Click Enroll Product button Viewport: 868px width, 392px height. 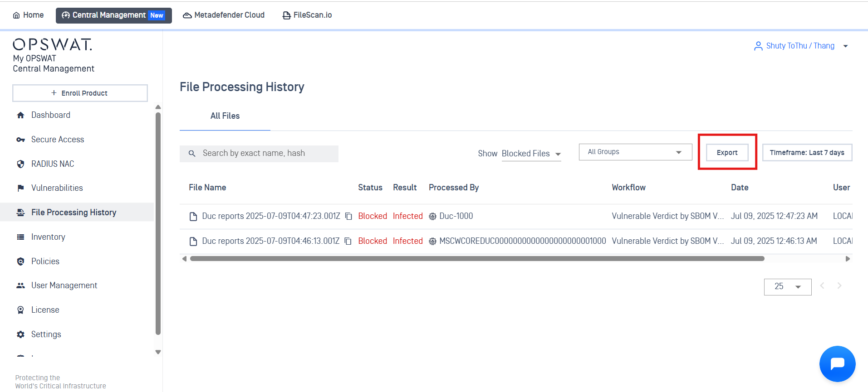pos(80,93)
